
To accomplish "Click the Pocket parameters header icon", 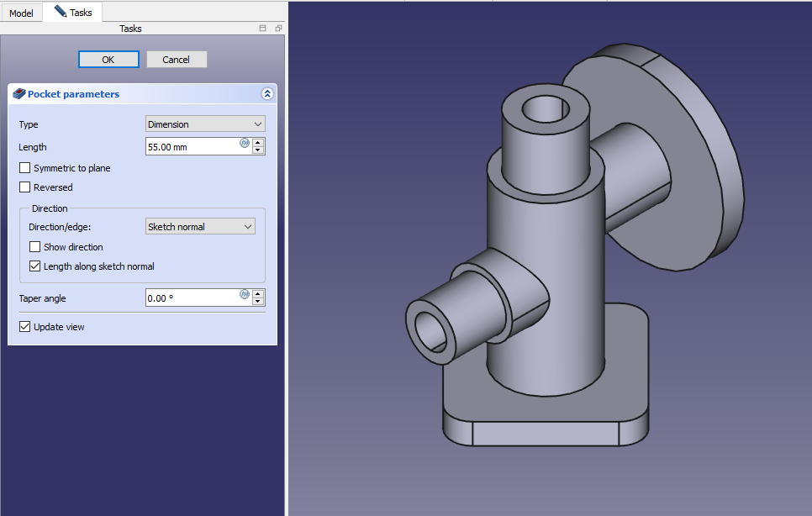I will [20, 94].
